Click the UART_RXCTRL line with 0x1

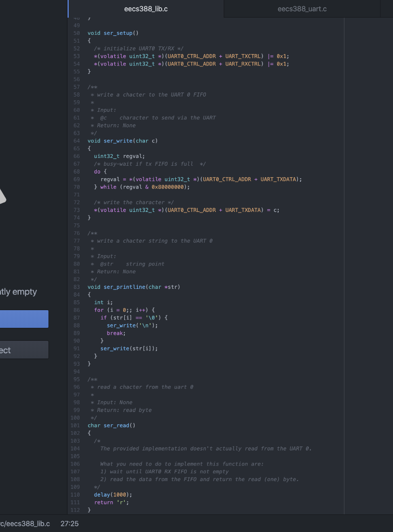coord(191,64)
